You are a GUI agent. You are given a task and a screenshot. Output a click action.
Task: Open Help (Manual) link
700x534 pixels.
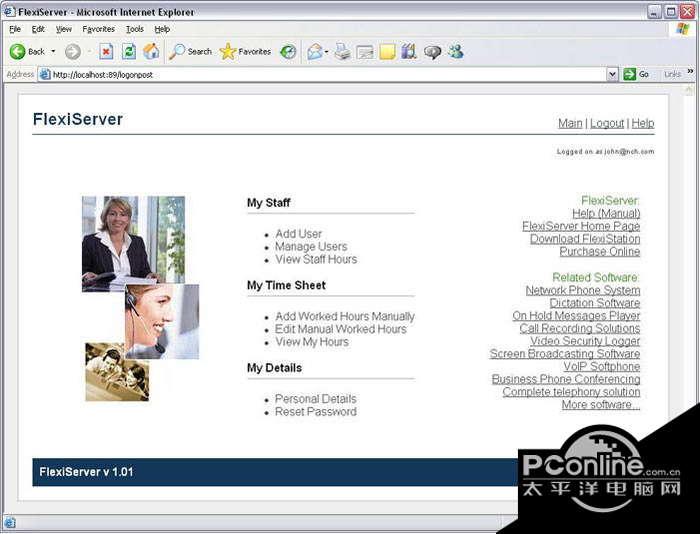click(606, 213)
